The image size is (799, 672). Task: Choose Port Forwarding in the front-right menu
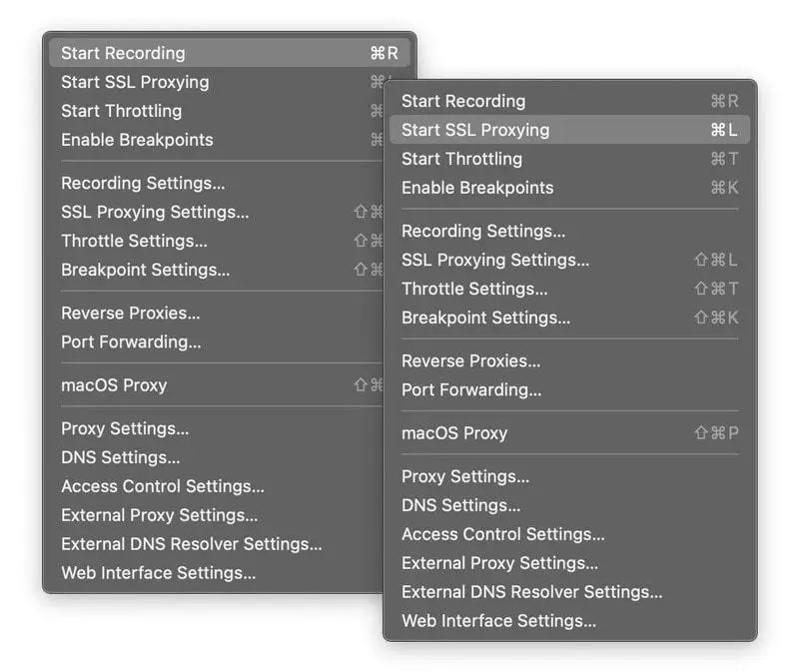click(471, 389)
